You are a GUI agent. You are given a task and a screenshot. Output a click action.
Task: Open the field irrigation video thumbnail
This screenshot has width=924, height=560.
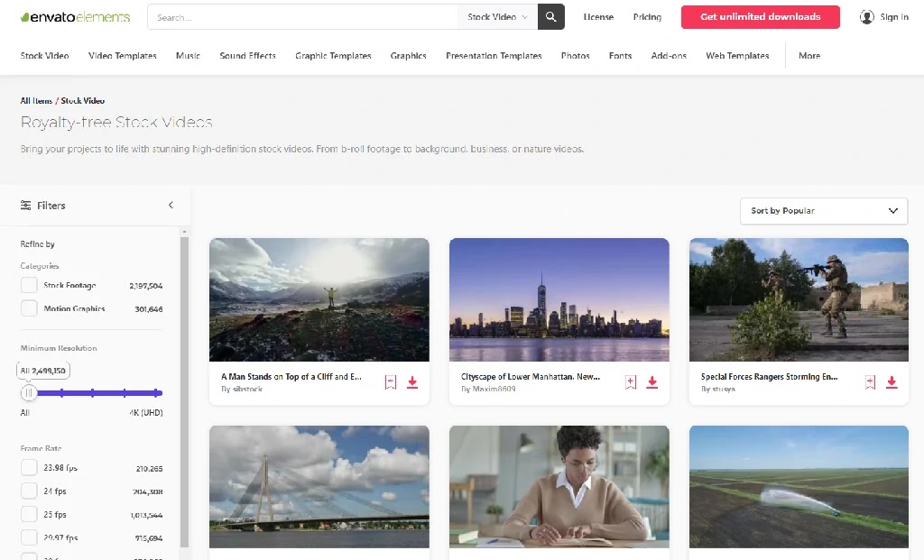point(799,487)
